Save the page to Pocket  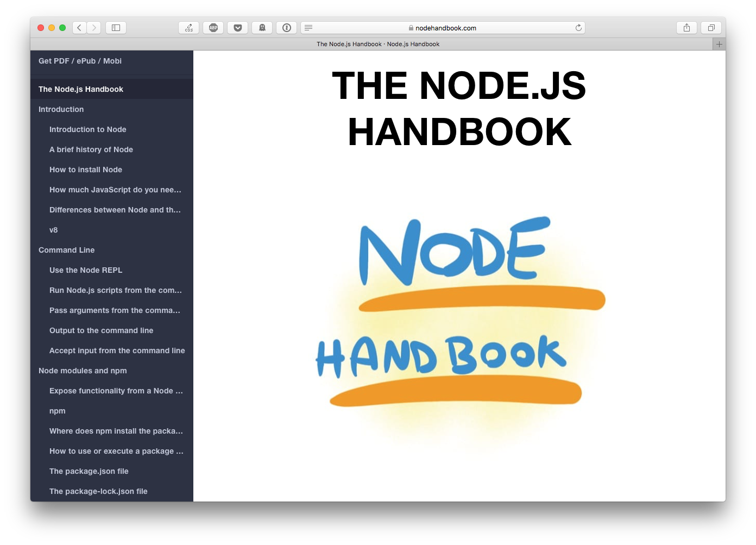(237, 27)
